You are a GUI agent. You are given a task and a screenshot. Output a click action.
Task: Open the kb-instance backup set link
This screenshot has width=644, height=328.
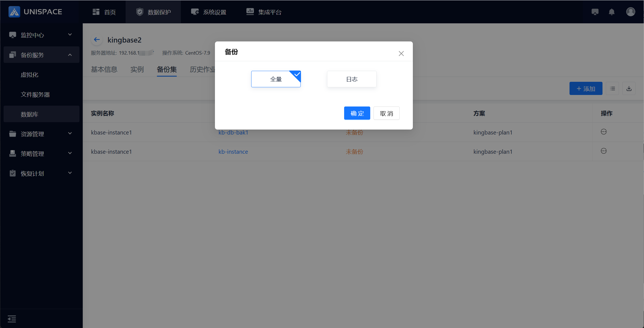[233, 152]
